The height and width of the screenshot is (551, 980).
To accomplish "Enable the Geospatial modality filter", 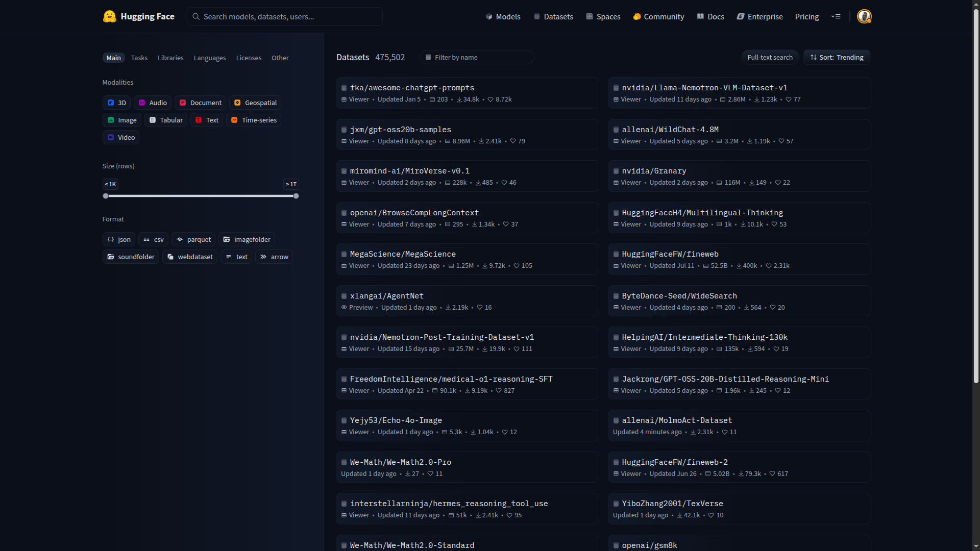I will [255, 103].
